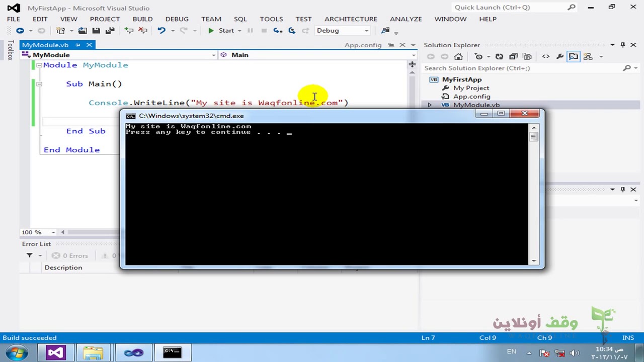Comment out selected lines icon
This screenshot has width=644, height=362.
pos(129,31)
